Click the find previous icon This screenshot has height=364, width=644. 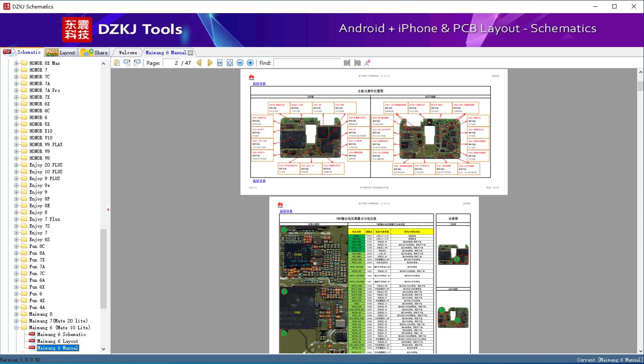[x=347, y=63]
